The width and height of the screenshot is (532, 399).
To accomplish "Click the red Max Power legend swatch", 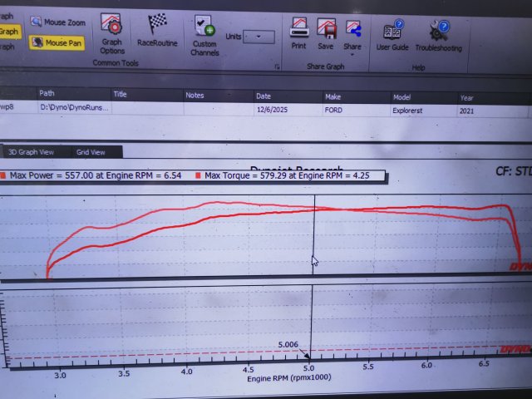I will click(x=3, y=176).
